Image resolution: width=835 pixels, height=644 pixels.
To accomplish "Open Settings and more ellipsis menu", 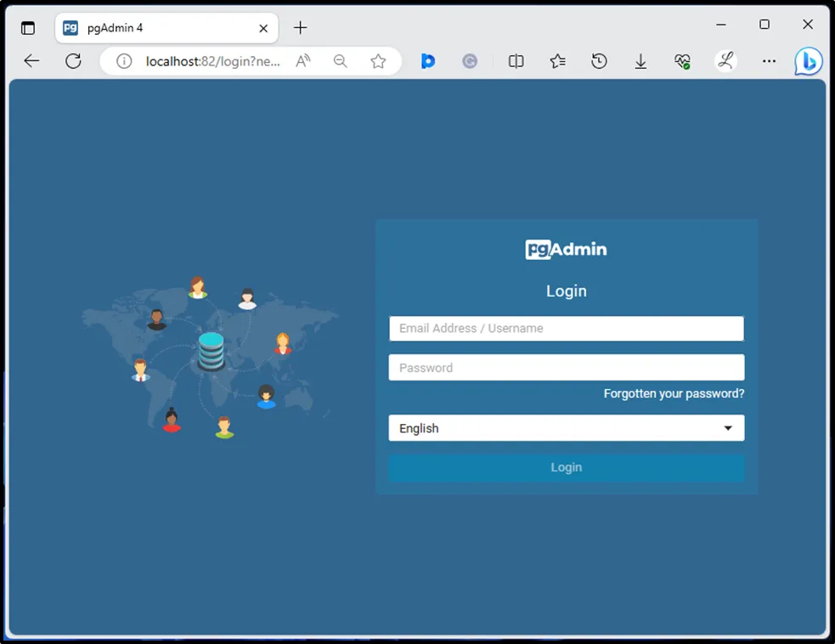I will 769,61.
